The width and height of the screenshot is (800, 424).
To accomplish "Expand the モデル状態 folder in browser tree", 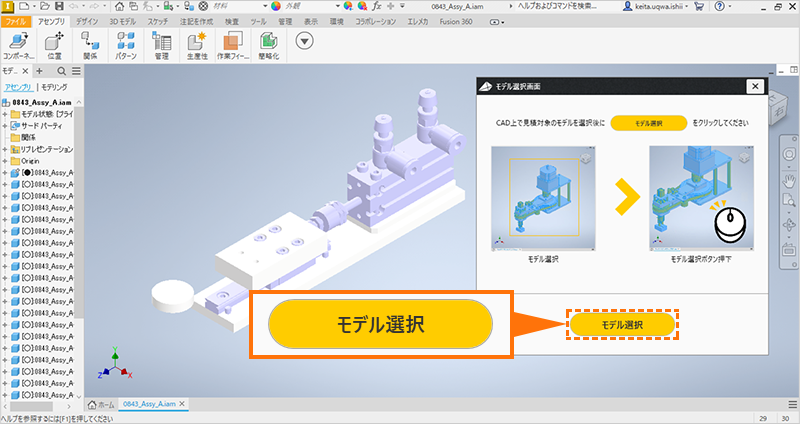I will [5, 114].
